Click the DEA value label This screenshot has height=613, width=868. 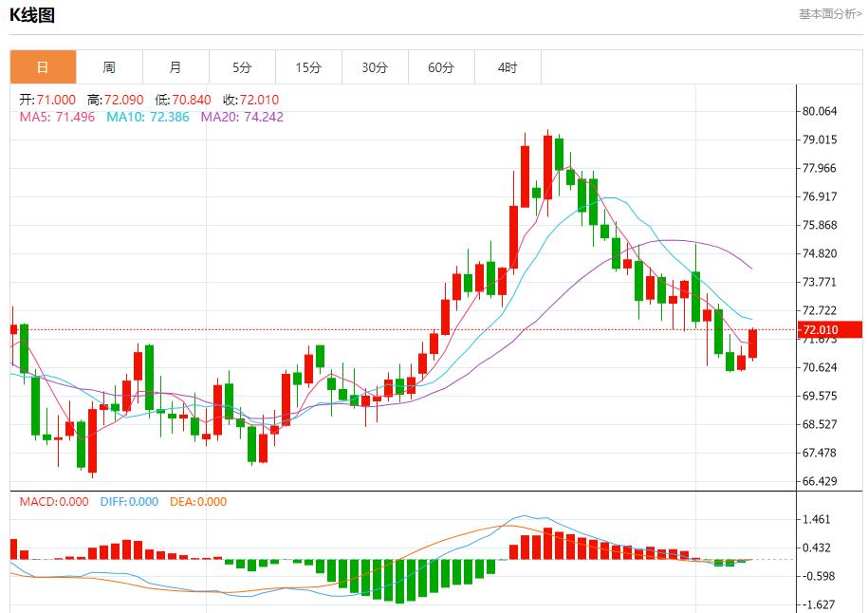point(198,502)
